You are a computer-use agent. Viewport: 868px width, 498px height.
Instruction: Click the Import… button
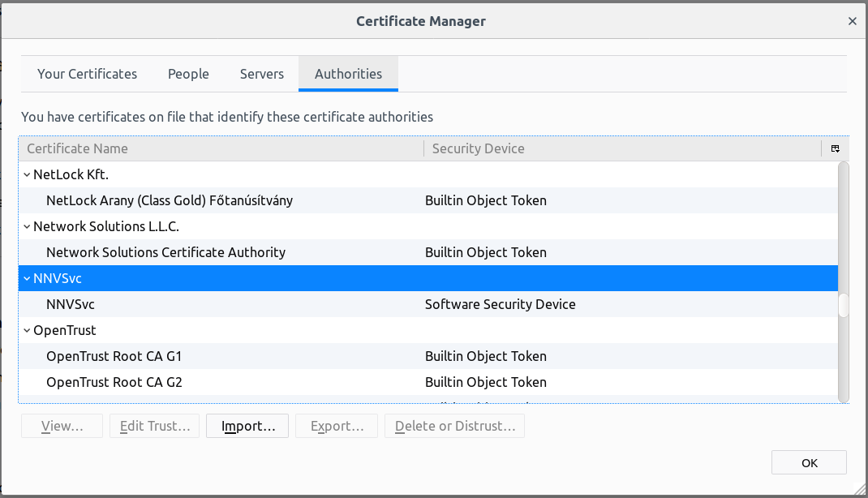tap(247, 426)
